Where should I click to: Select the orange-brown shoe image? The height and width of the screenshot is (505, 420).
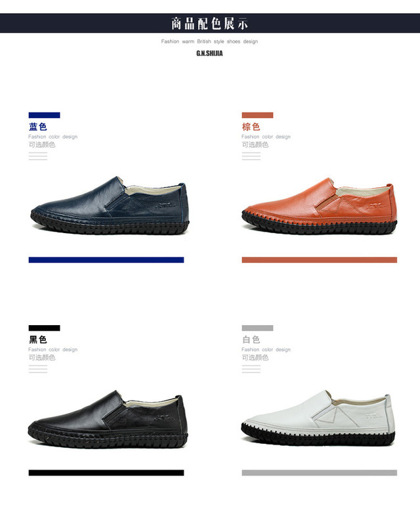319,206
